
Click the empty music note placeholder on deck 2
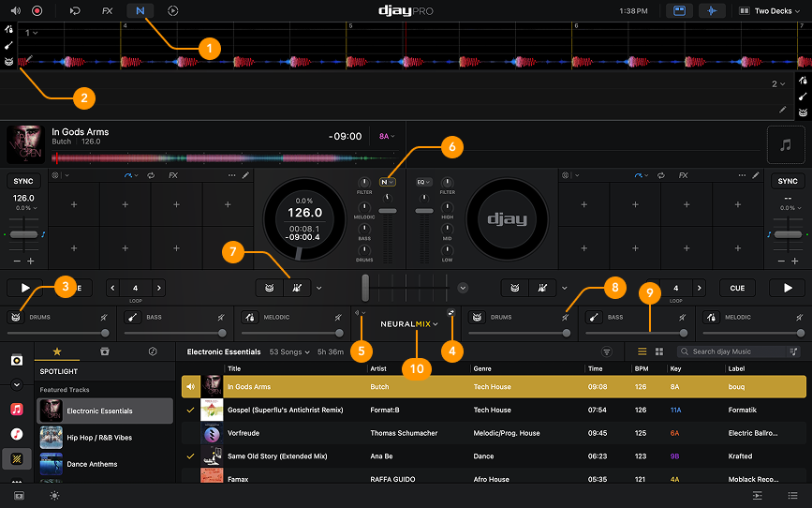[786, 144]
